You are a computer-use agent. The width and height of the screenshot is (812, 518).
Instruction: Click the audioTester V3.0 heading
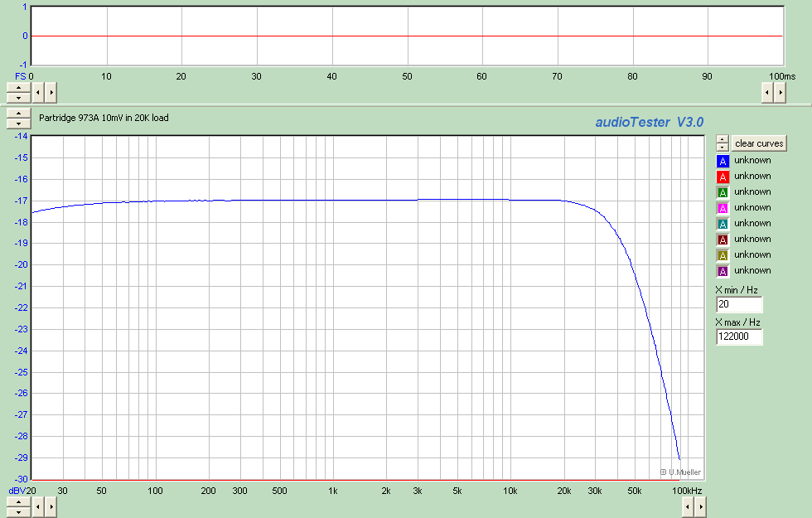(x=650, y=123)
